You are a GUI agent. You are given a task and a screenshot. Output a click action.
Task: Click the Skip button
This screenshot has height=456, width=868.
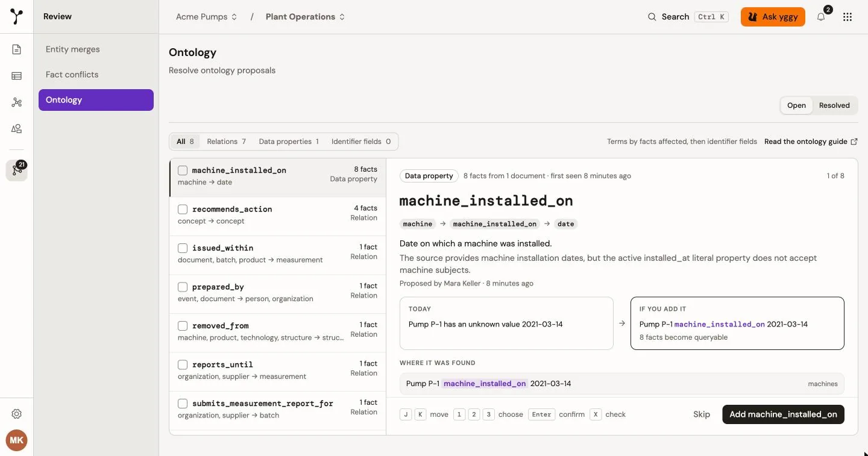pos(702,414)
